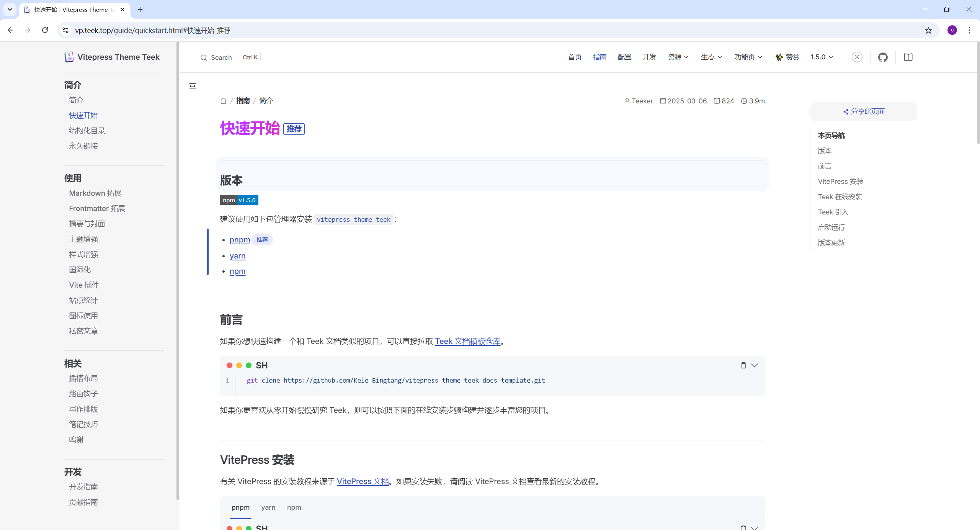The width and height of the screenshot is (980, 530).
Task: Click the layout switch icon in navbar
Action: [x=908, y=57]
